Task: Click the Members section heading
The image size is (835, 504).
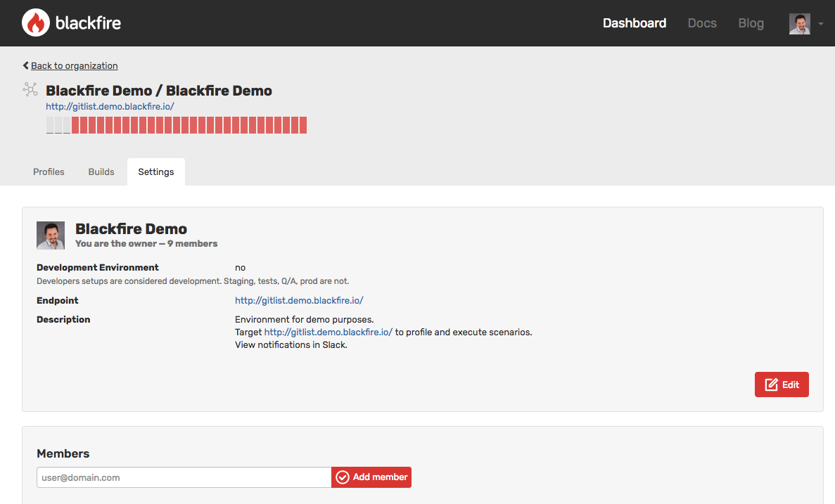Action: [x=63, y=453]
